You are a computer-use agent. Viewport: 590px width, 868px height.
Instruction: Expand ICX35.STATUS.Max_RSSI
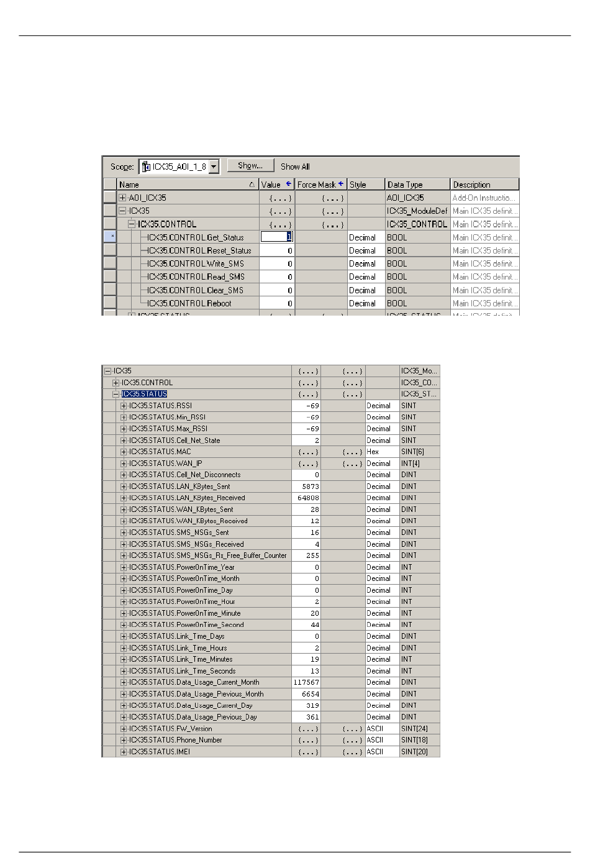coord(124,429)
